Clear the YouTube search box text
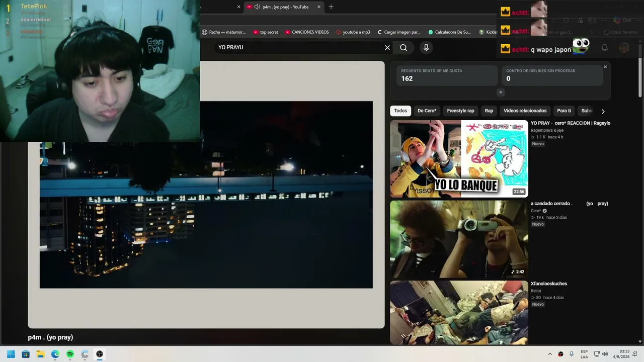644x362 pixels. pos(387,47)
